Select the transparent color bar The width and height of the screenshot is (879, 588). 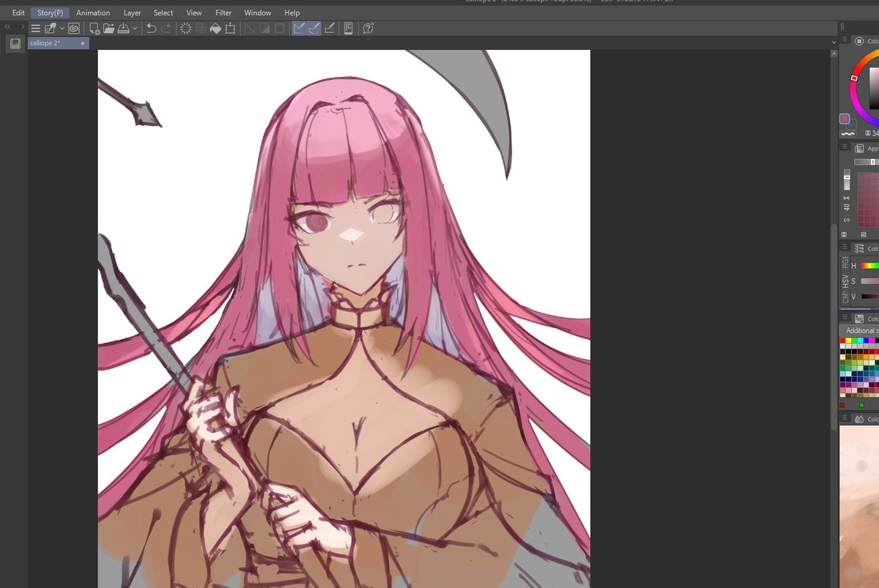848,134
